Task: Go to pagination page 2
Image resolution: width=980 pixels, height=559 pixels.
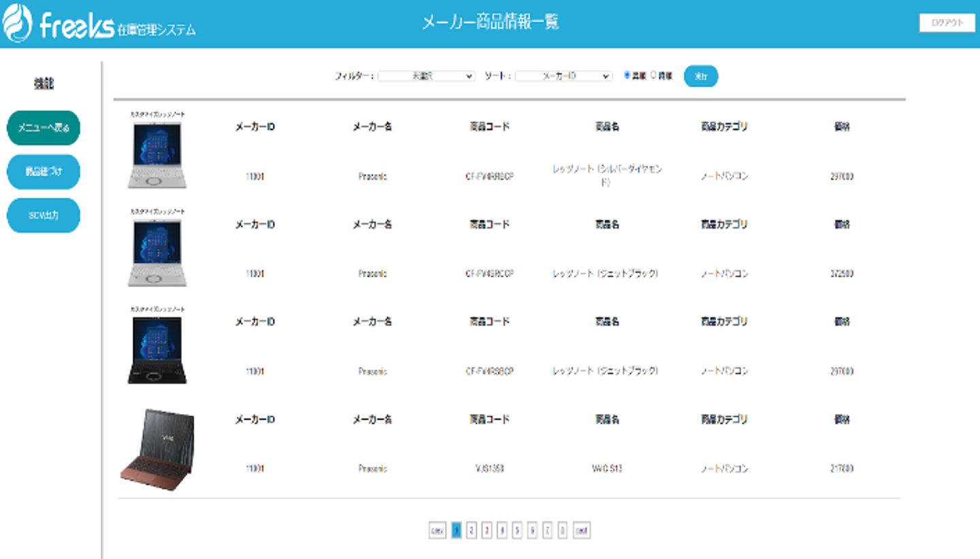Action: tap(472, 530)
